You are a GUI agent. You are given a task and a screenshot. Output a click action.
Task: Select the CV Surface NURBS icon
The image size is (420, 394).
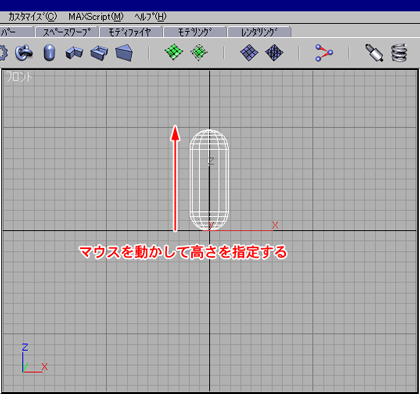pos(274,53)
